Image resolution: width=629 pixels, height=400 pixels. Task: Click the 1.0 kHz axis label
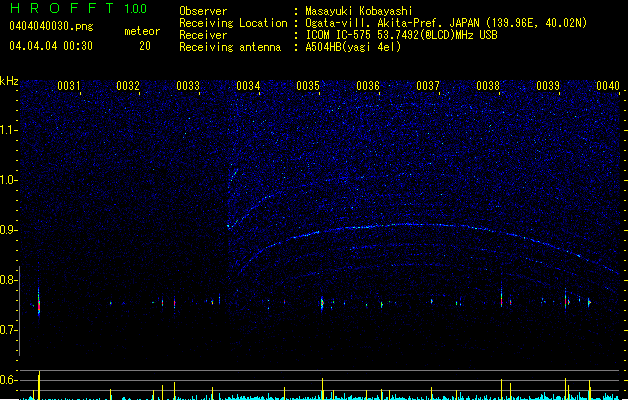pos(9,180)
